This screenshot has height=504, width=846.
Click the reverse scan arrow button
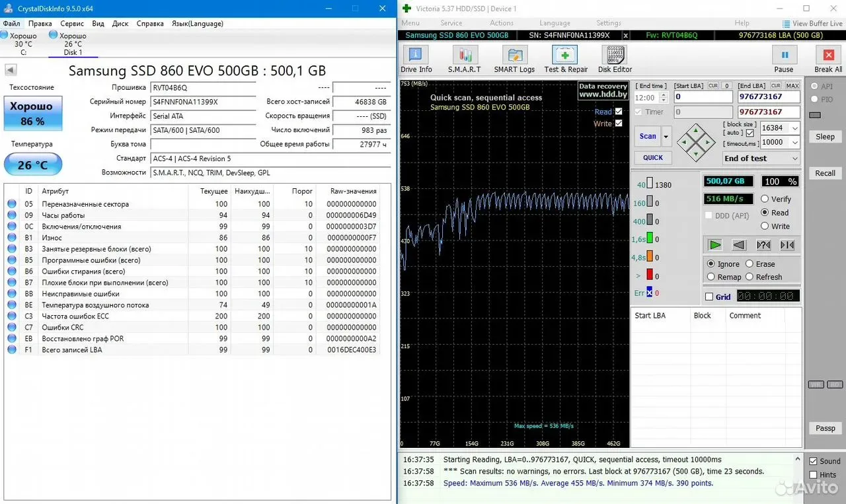(x=740, y=245)
